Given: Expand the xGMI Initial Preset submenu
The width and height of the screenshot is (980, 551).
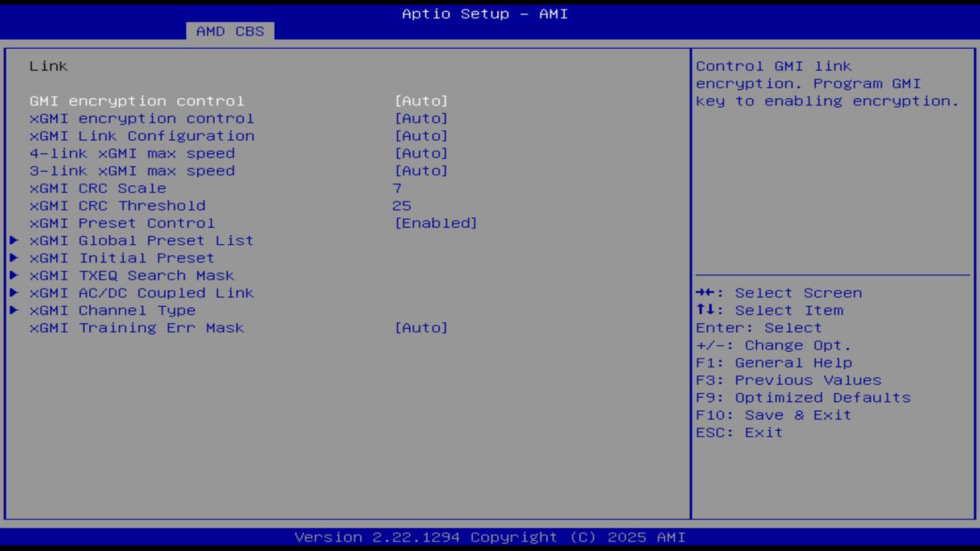Looking at the screenshot, I should [x=122, y=258].
